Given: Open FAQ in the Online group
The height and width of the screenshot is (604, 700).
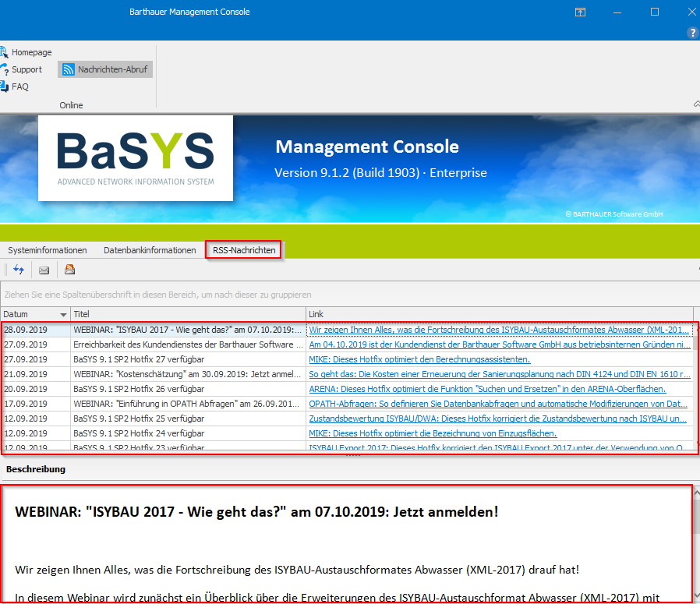Looking at the screenshot, I should pyautogui.click(x=19, y=87).
